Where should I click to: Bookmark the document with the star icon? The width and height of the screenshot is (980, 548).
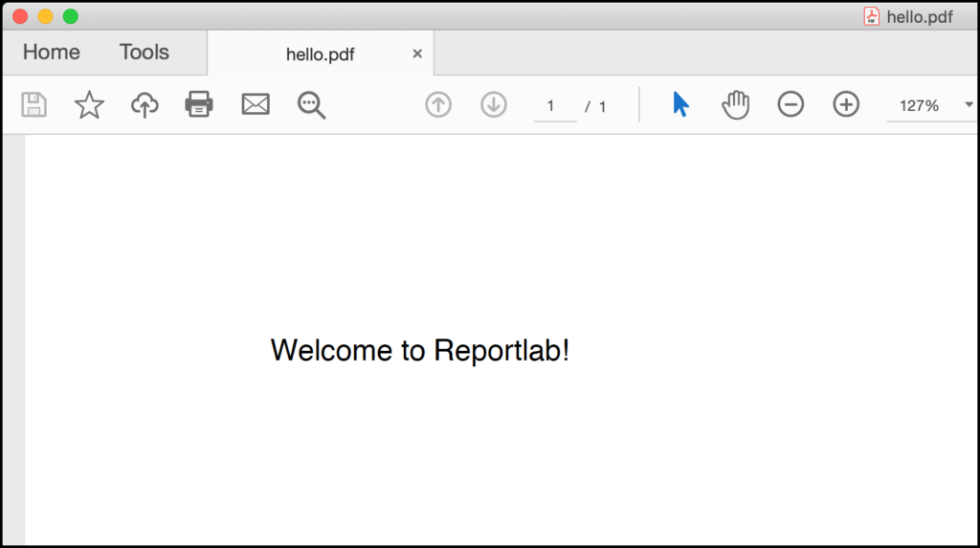(x=89, y=104)
